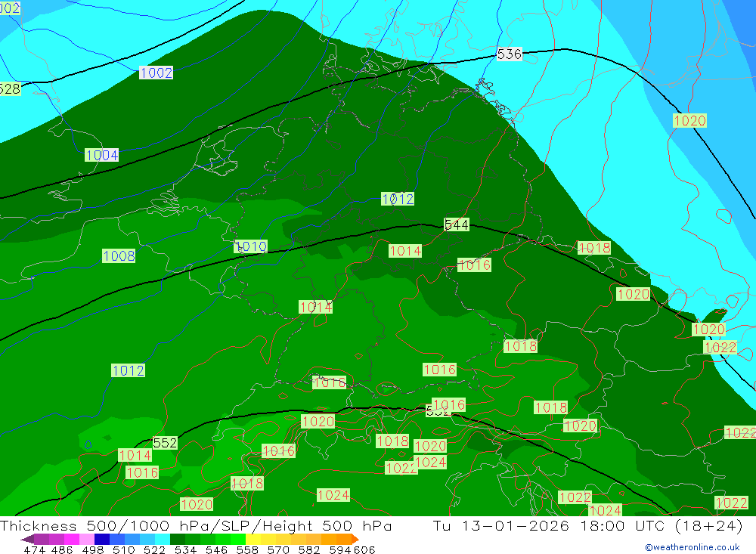
Task: Click the blue 1010 isobar label
Action: tap(251, 246)
